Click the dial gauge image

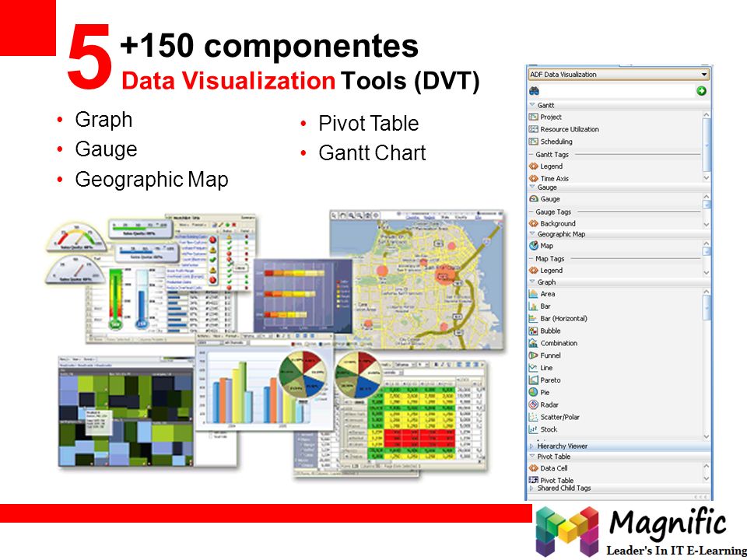click(x=75, y=236)
